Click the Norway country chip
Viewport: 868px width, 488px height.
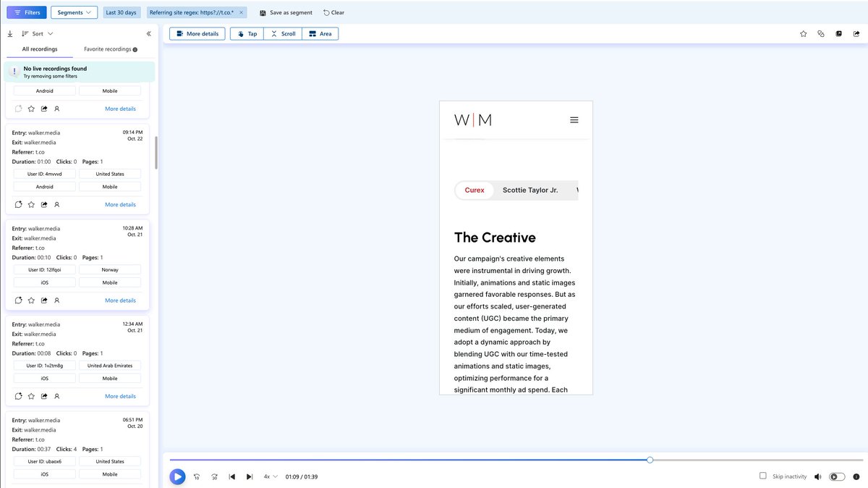click(110, 269)
